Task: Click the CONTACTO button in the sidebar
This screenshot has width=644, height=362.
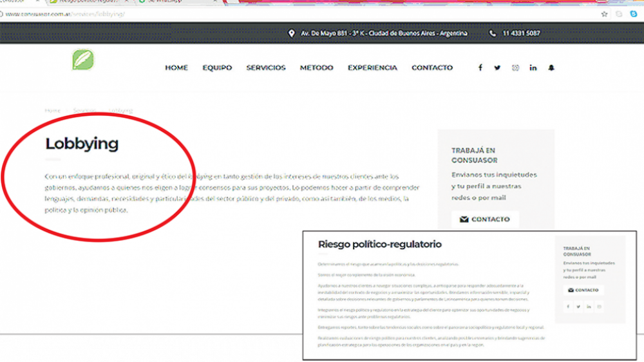Action: (485, 220)
